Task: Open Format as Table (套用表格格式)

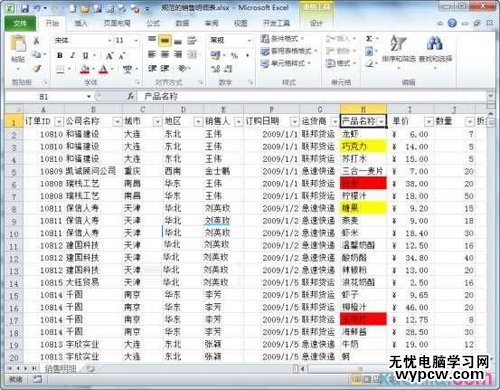Action: point(288,51)
